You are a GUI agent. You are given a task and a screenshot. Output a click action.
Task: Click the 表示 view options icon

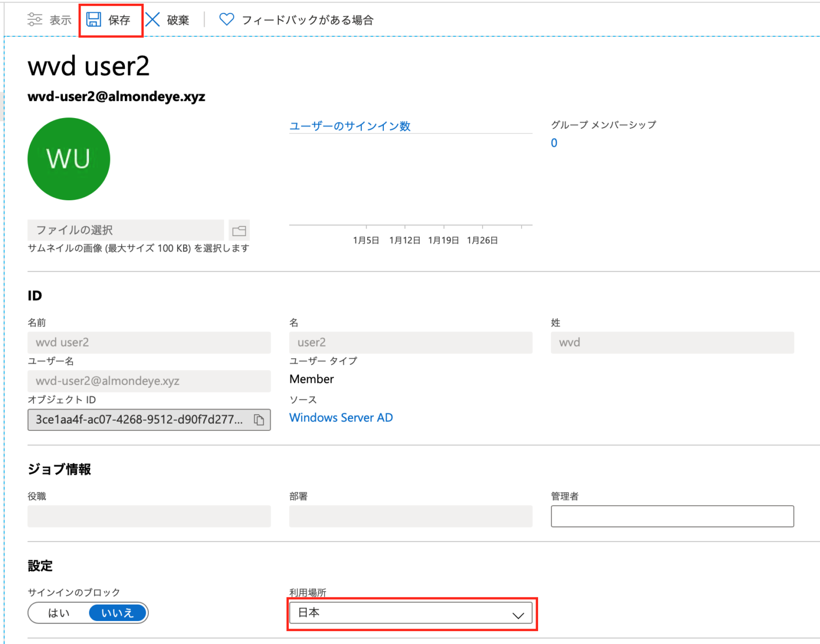tap(35, 19)
